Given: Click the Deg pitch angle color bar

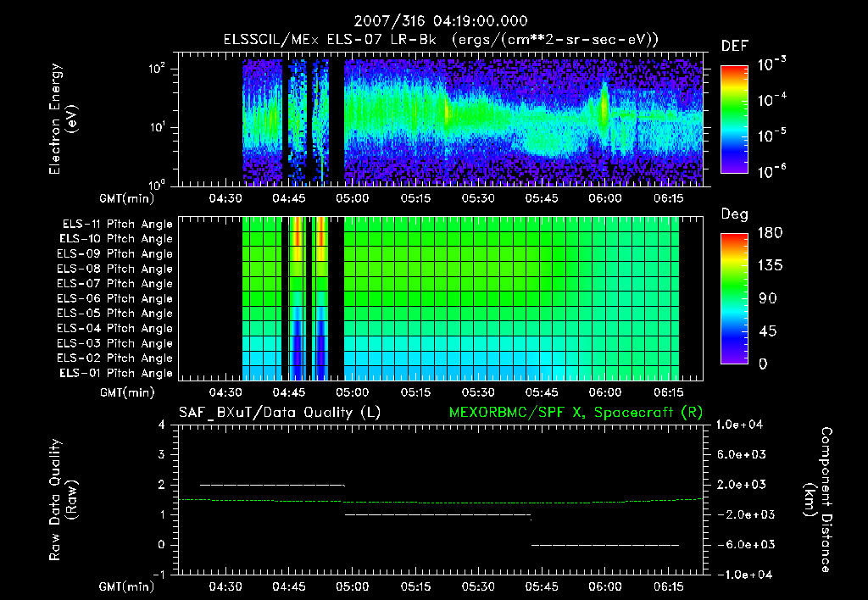Looking at the screenshot, I should point(734,299).
